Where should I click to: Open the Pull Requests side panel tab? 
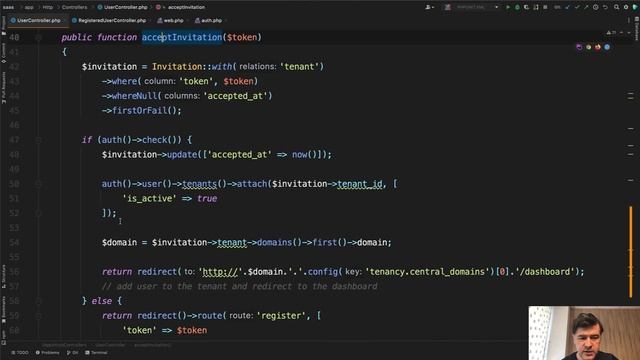click(x=3, y=87)
